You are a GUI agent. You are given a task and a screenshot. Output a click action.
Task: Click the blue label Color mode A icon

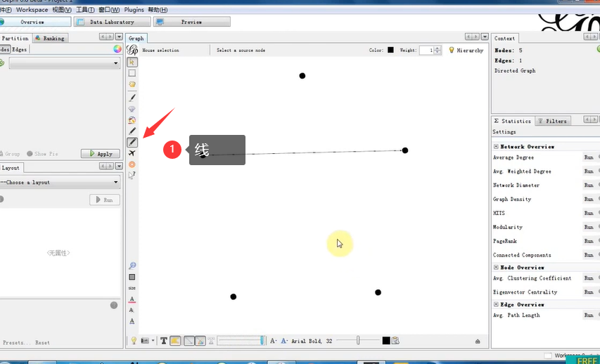tap(284, 341)
